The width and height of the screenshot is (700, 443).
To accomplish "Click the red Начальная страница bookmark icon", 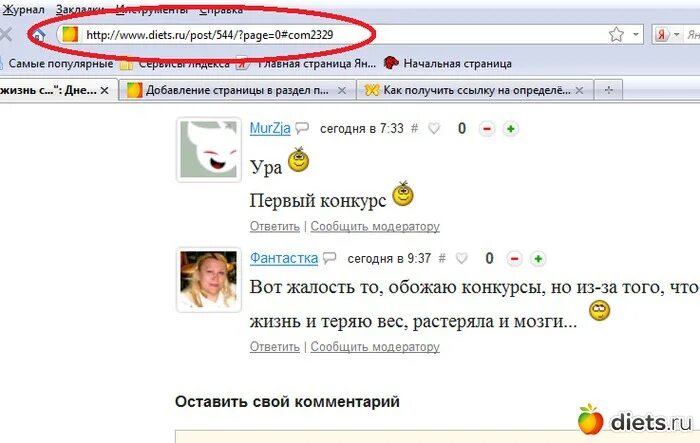I will coord(391,63).
